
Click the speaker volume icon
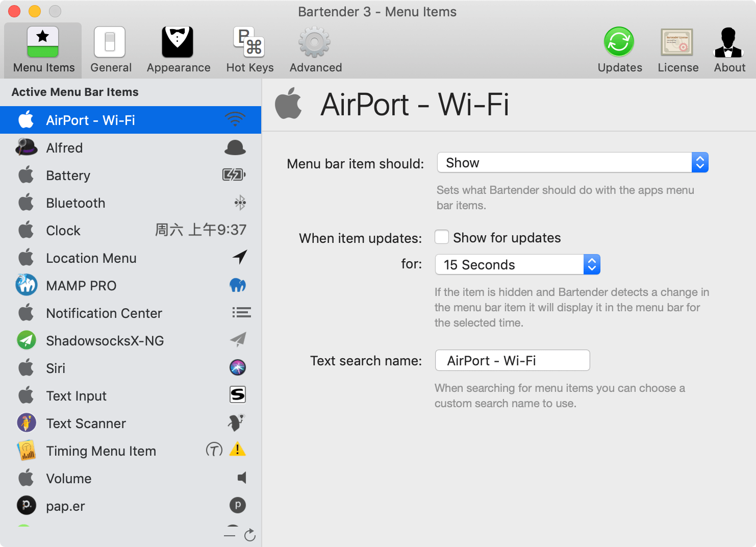[x=242, y=478]
